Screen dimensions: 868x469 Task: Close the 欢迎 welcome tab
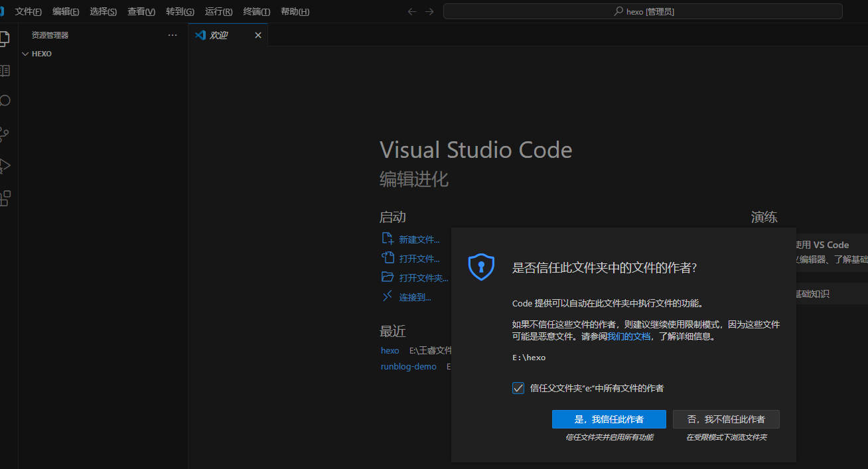coord(258,35)
